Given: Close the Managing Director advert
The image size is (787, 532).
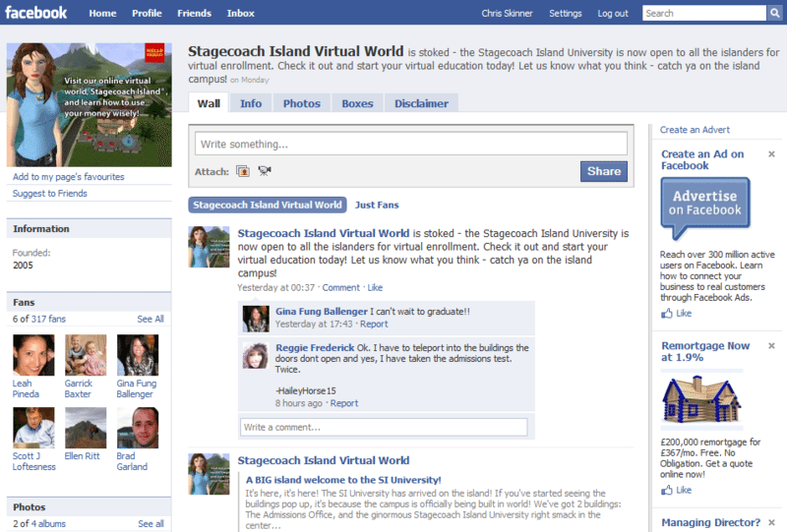Looking at the screenshot, I should pyautogui.click(x=771, y=522).
